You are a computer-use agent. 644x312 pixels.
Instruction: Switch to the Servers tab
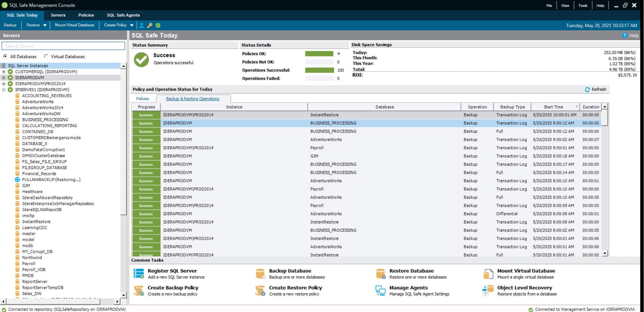tap(58, 15)
